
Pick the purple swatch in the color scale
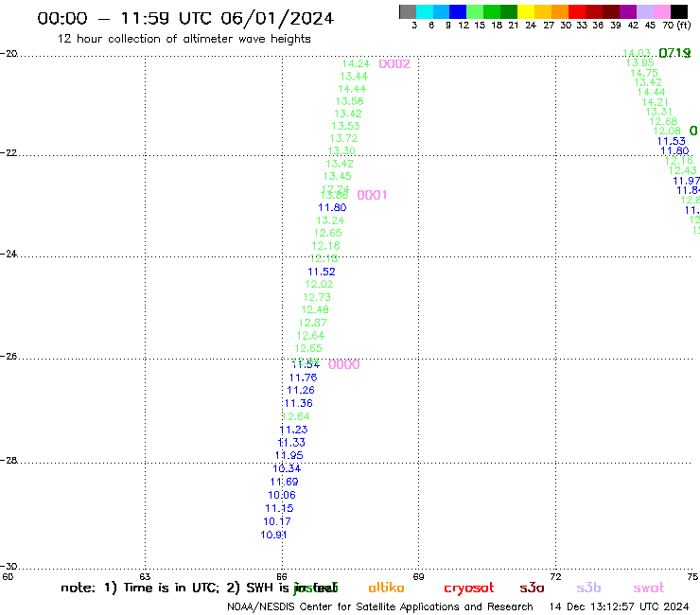628,11
